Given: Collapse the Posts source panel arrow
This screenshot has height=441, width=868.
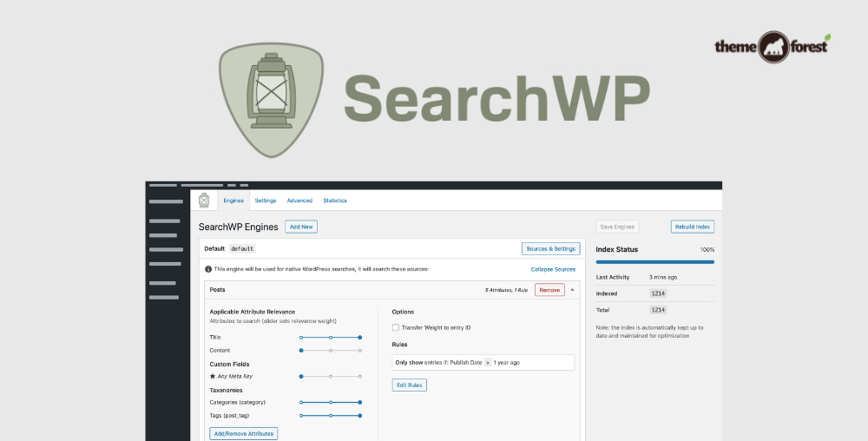Looking at the screenshot, I should 572,290.
